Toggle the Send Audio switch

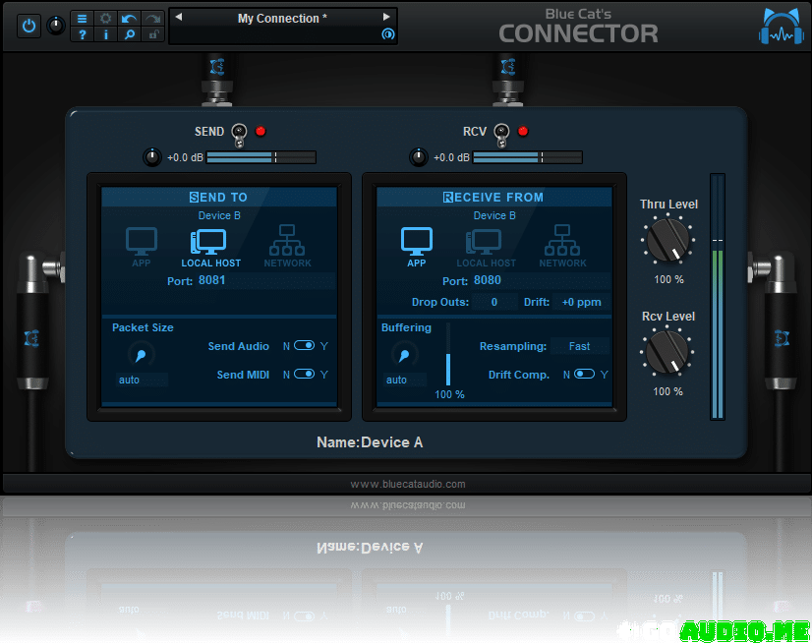click(304, 345)
